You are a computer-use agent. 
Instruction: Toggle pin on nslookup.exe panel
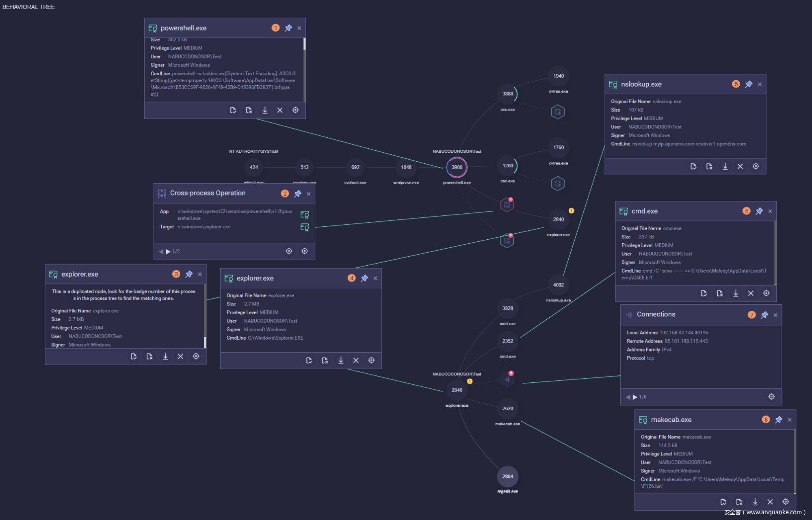tap(749, 84)
